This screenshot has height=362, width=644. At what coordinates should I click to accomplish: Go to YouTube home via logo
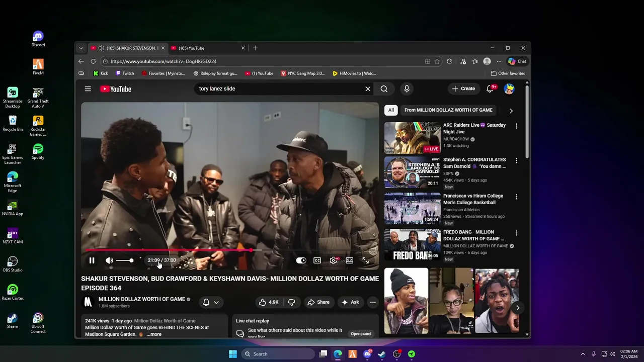(x=116, y=89)
